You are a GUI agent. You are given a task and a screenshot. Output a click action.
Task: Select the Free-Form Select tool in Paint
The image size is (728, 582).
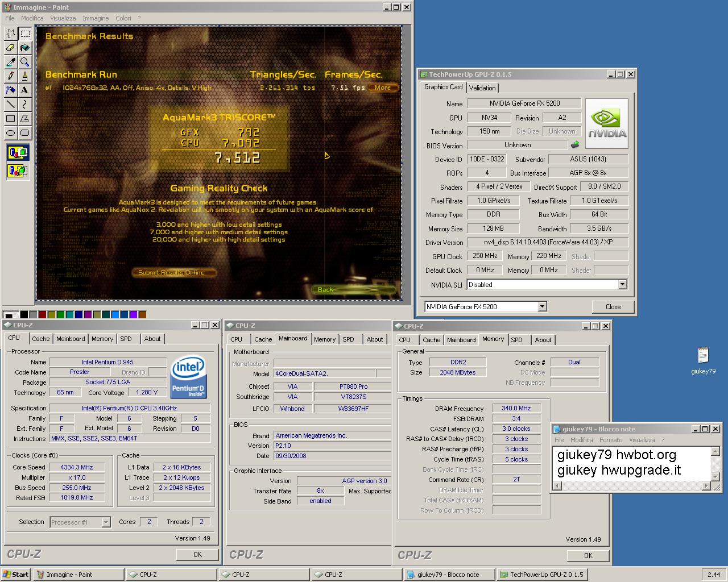point(10,34)
